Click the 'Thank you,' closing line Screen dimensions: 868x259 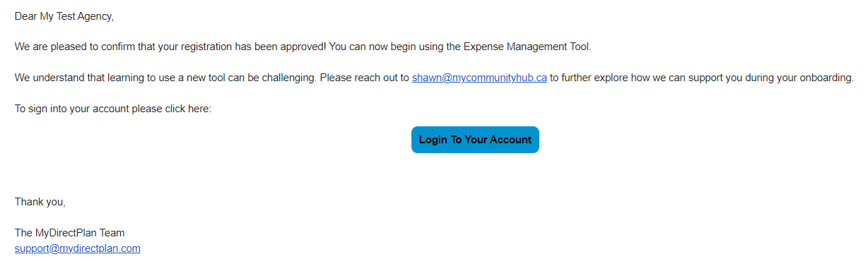tap(40, 202)
